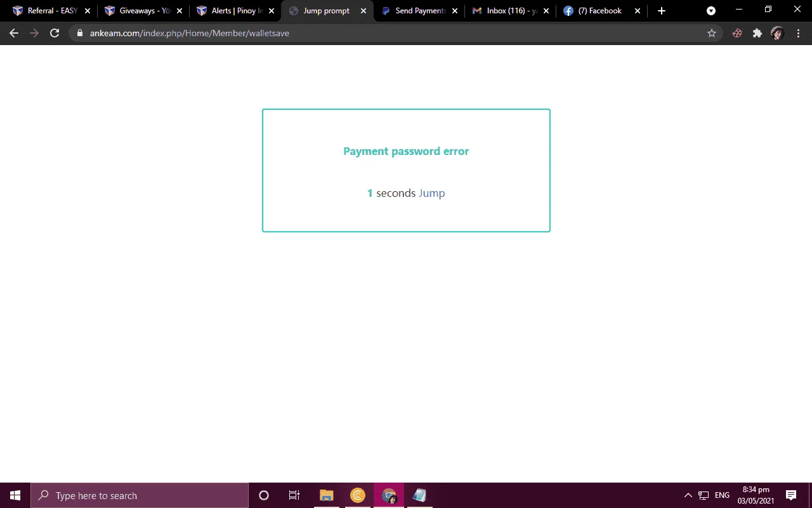Image resolution: width=812 pixels, height=508 pixels.
Task: Close the Facebook tab
Action: tap(638, 11)
